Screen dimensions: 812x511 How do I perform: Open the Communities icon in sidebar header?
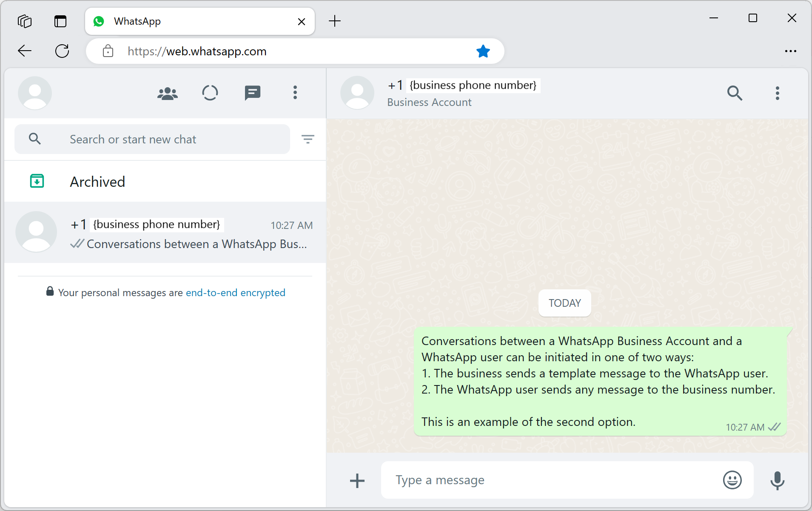168,93
